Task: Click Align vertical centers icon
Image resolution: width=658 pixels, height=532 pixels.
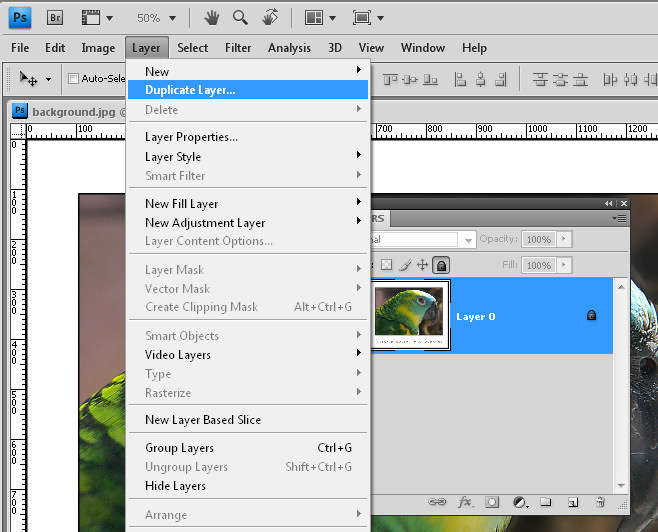Action: [x=410, y=79]
